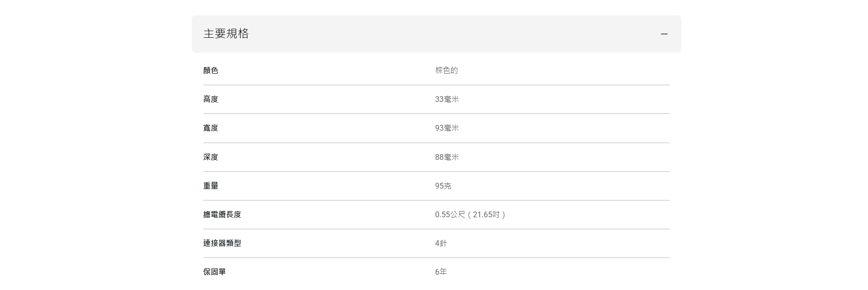
Task: Select the 深度 specification label
Action: pos(210,157)
